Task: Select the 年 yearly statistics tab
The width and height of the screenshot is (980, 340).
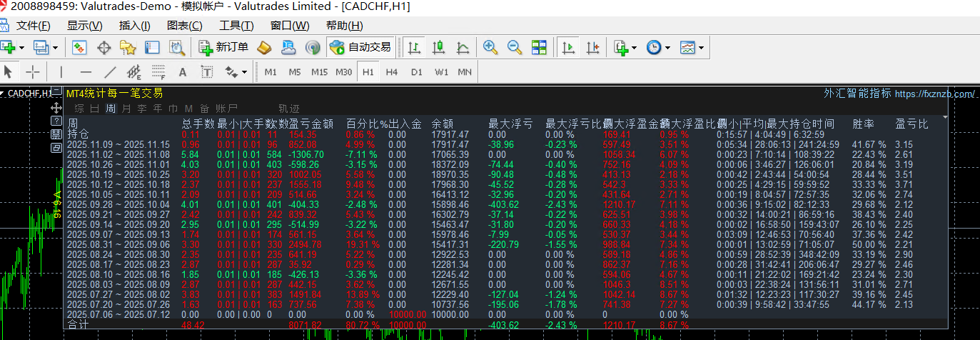Action: [x=158, y=109]
